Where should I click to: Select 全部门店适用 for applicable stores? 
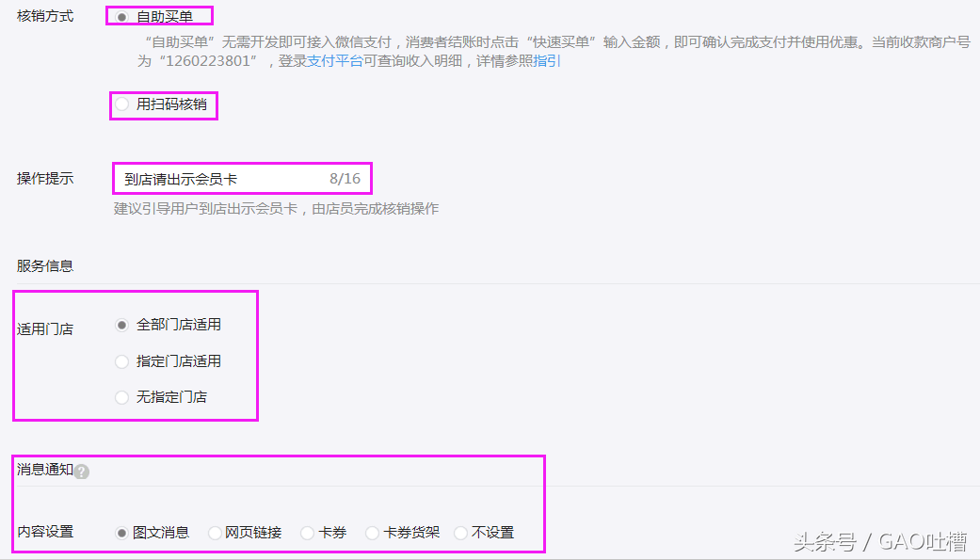tap(121, 324)
